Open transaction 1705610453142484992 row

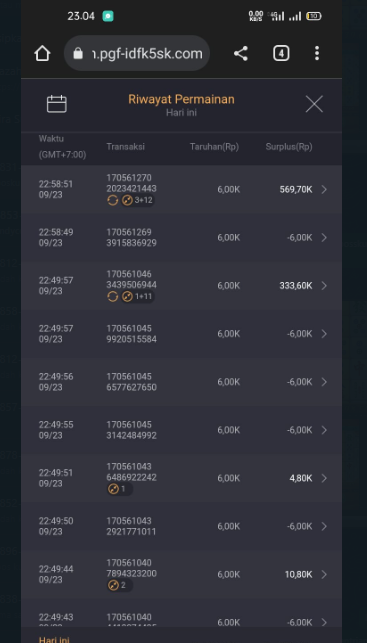tap(181, 430)
